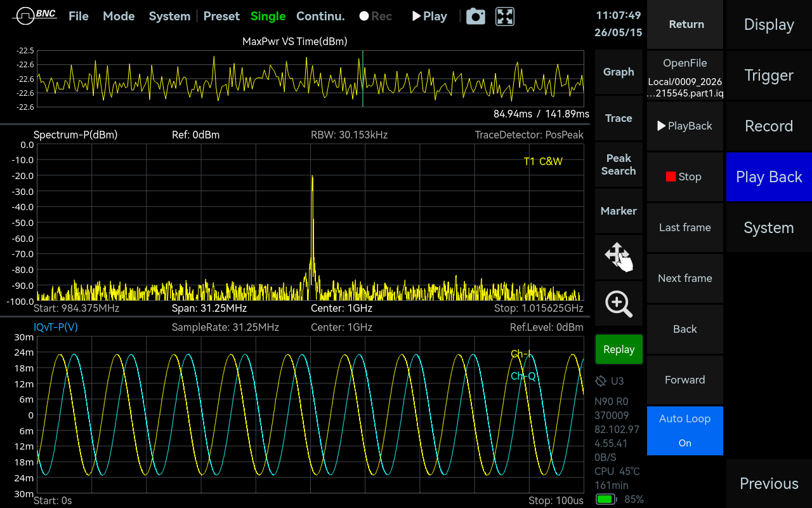The height and width of the screenshot is (508, 812).
Task: Click the Ref.Level: 0dBm value
Action: (x=547, y=327)
